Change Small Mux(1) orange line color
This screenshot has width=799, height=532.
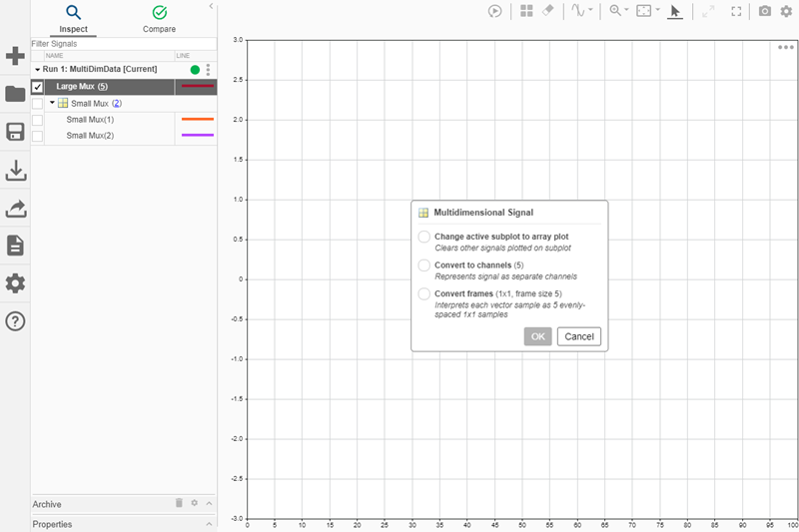click(197, 119)
